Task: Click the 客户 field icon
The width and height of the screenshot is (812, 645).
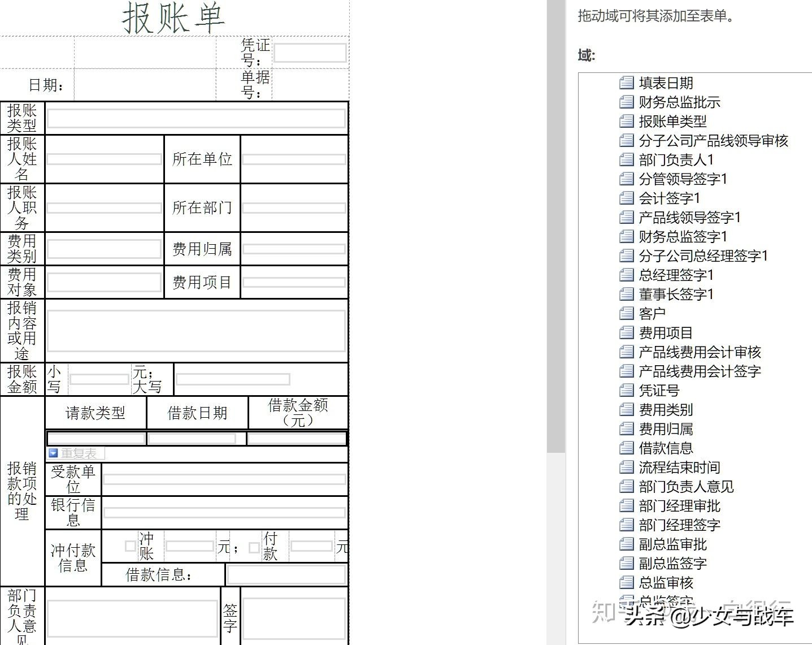Action: tap(627, 313)
